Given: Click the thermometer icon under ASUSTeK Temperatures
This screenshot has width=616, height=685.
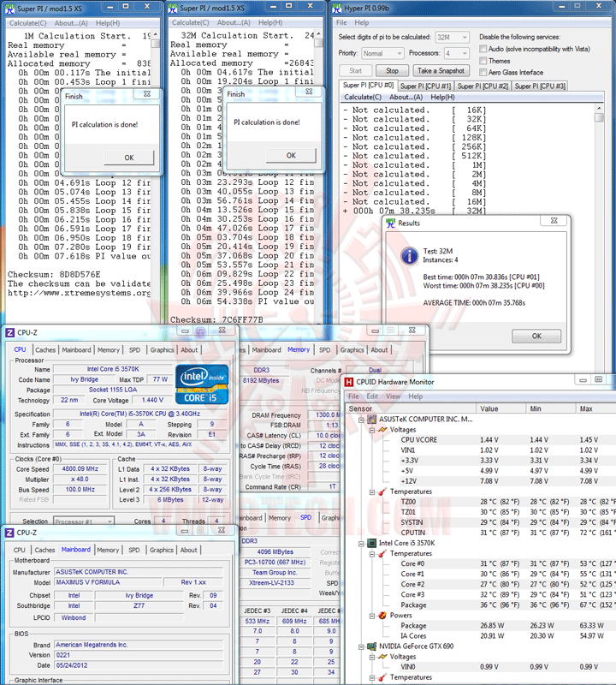Looking at the screenshot, I should 382,491.
